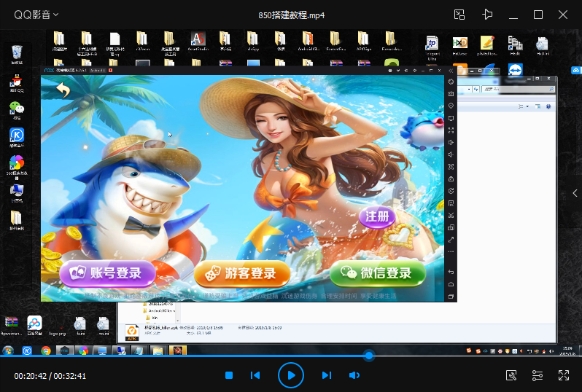Switch player to mini mode icon
Image resolution: width=582 pixels, height=392 pixels.
coord(459,15)
